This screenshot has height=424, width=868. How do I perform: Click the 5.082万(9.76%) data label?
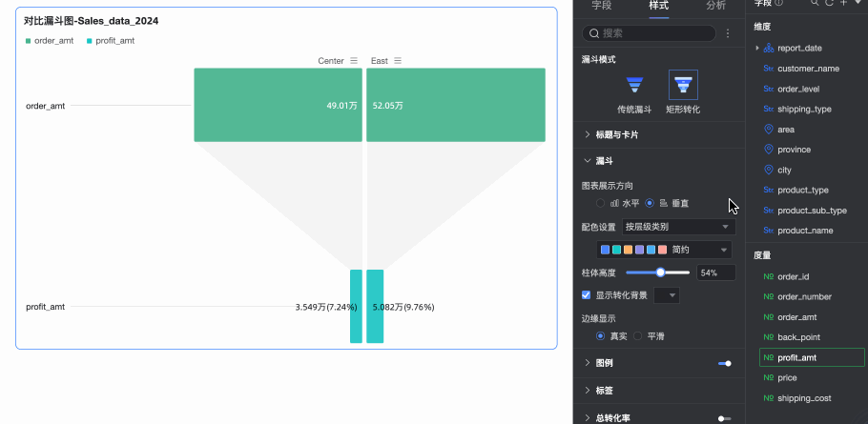pyautogui.click(x=403, y=307)
